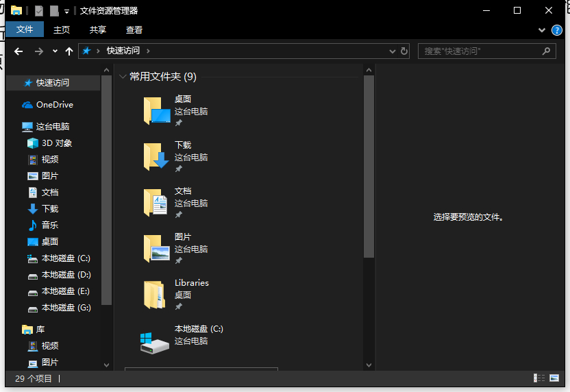Viewport: 570px width, 392px height.
Task: Click the search magnifier icon
Action: coord(546,51)
